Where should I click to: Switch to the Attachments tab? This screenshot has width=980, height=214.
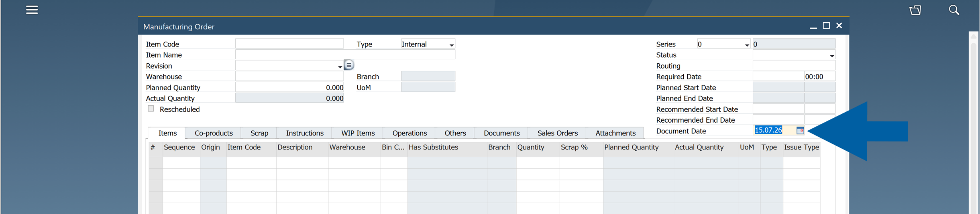(x=615, y=133)
